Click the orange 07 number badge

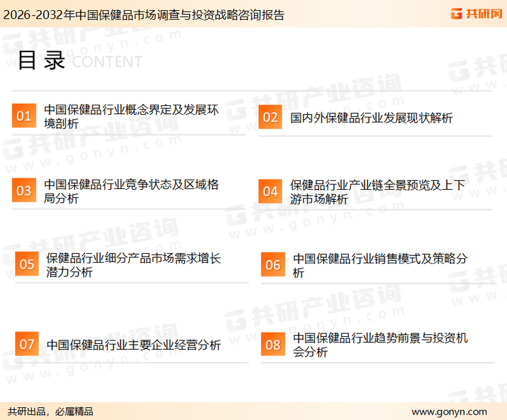27,344
